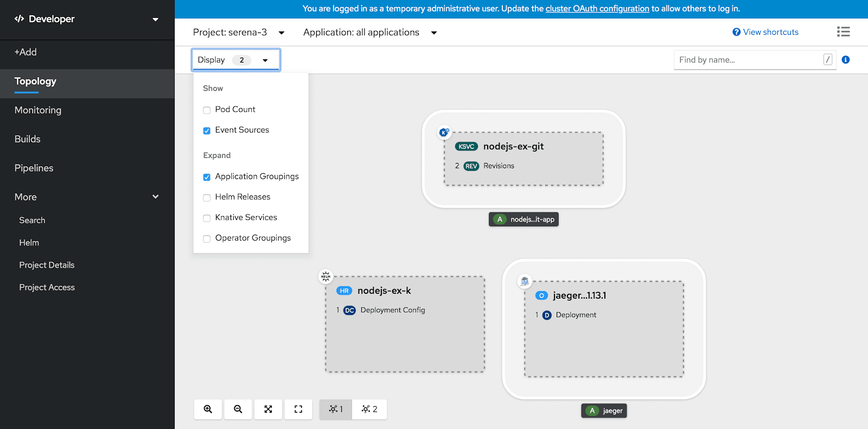The height and width of the screenshot is (429, 868).
Task: Select graph layout 2
Action: (369, 409)
